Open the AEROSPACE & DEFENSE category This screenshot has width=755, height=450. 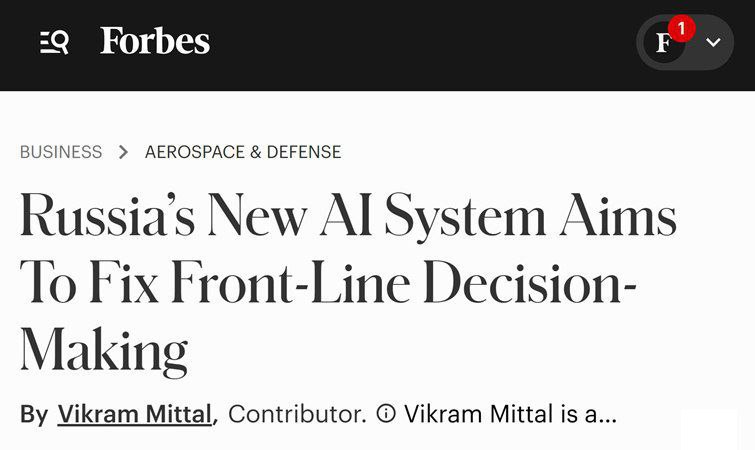243,152
